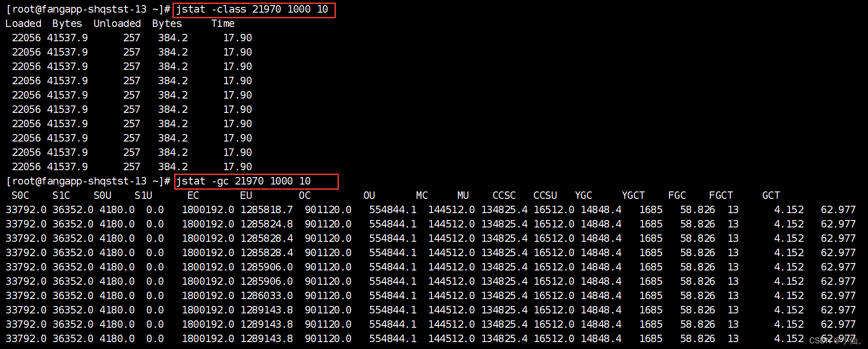
Task: Click the CCSC column header
Action: click(504, 196)
